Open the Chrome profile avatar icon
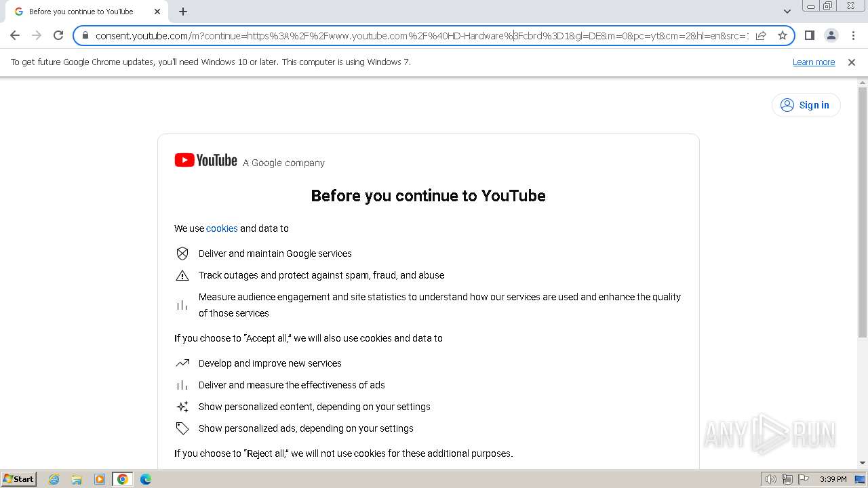 (x=831, y=35)
